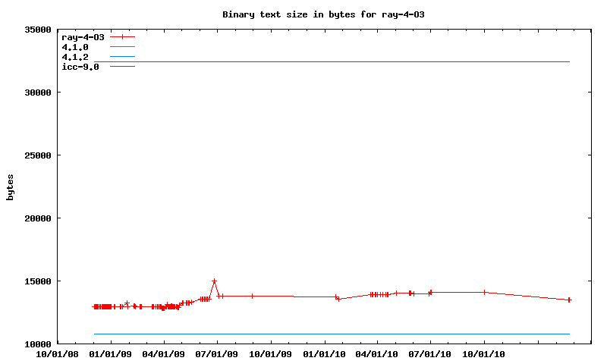Click the red ray-4-03 legend line sample

(122, 36)
